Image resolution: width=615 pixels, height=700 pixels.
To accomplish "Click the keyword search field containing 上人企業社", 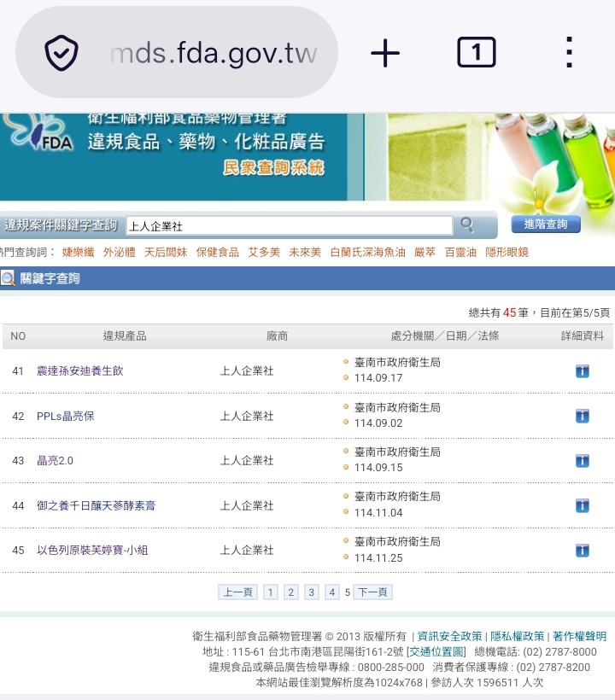I will pos(290,226).
